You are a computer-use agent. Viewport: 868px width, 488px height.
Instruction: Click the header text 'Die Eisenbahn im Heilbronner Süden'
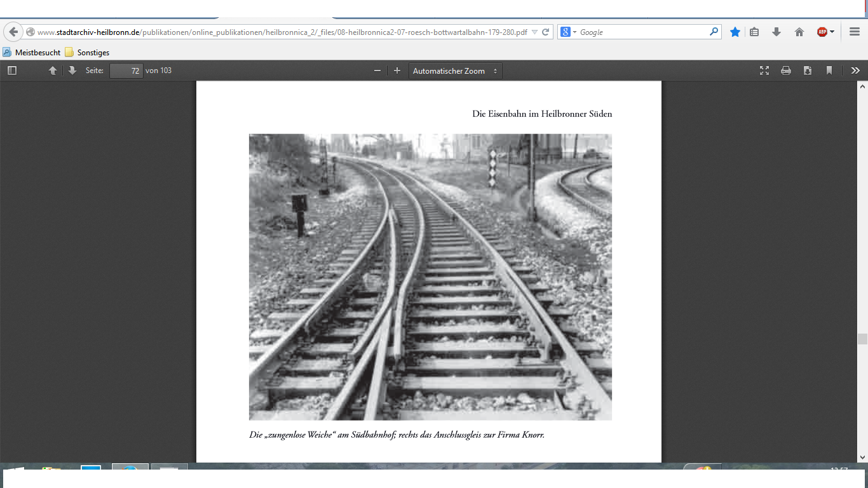(542, 114)
